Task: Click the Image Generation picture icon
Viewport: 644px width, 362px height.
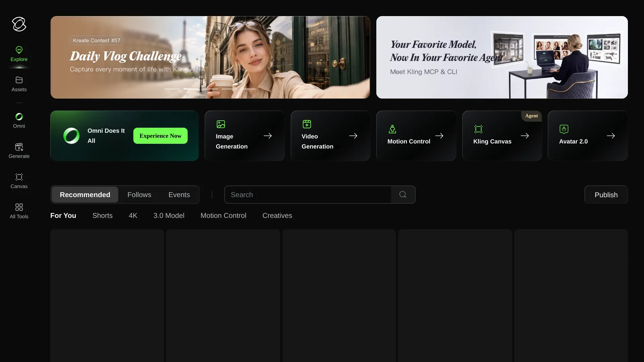Action: pyautogui.click(x=221, y=124)
